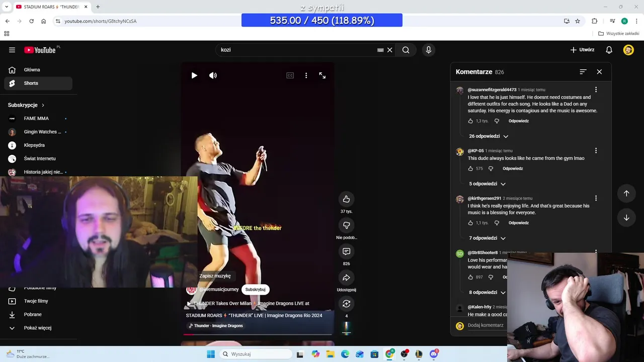The width and height of the screenshot is (644, 362).
Task: Like the Short with thumbs up
Action: pyautogui.click(x=346, y=199)
